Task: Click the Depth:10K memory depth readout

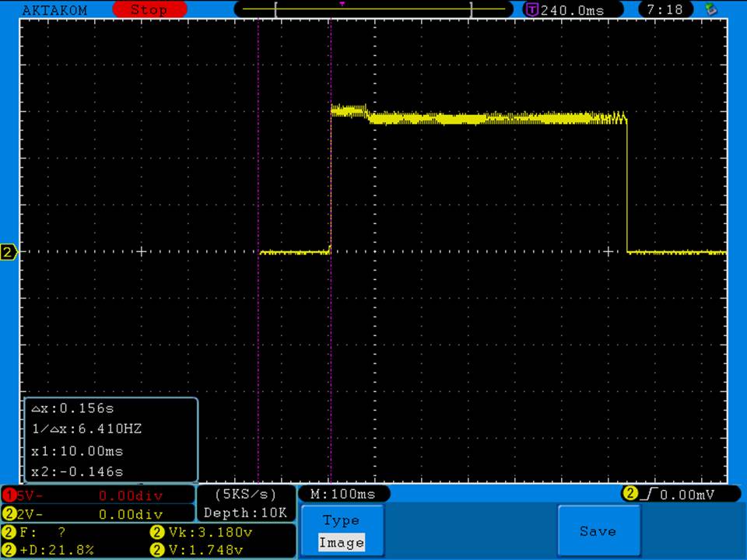Action: click(x=245, y=513)
